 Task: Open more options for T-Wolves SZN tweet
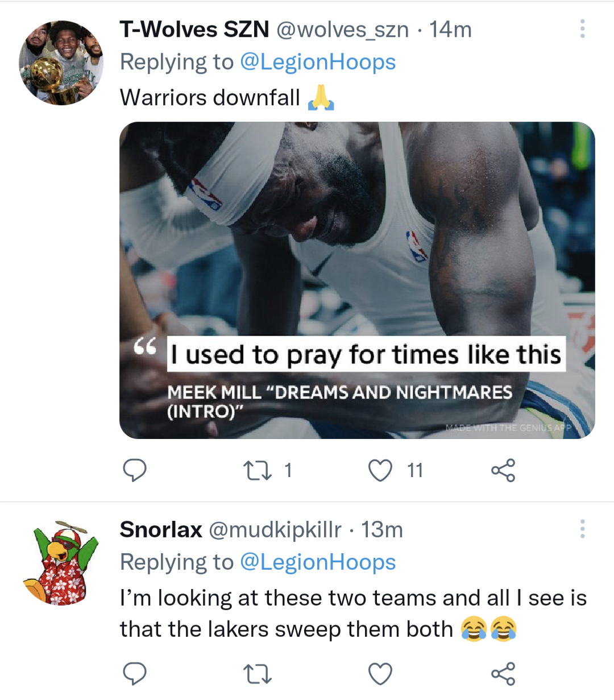(582, 28)
